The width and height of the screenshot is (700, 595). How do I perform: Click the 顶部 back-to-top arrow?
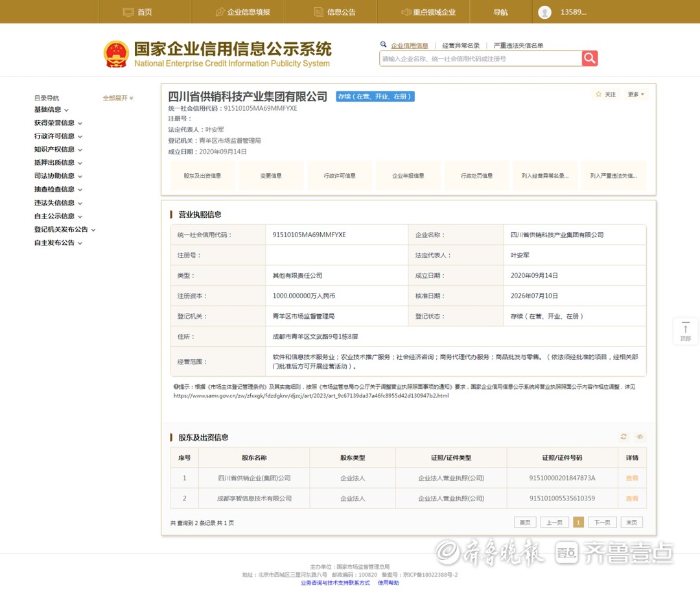click(x=685, y=331)
